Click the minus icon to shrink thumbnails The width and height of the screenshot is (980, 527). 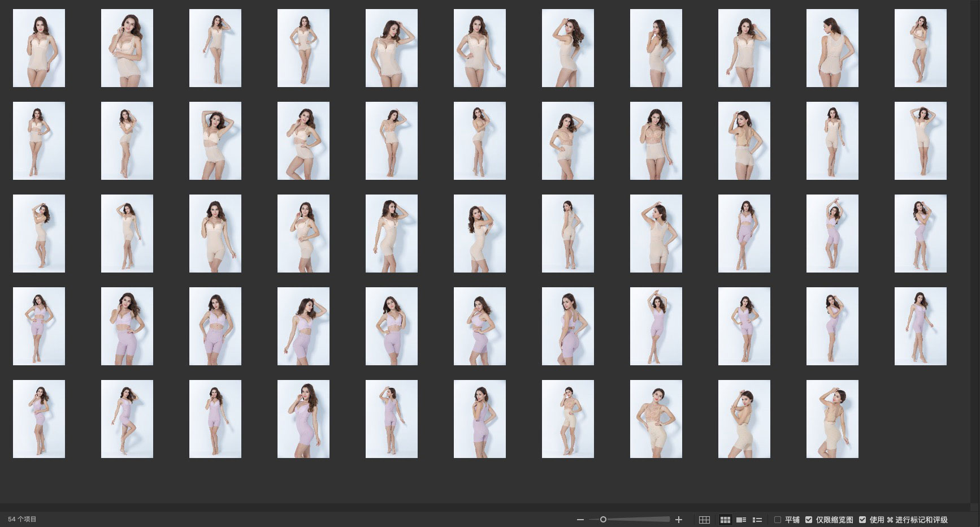(x=580, y=520)
